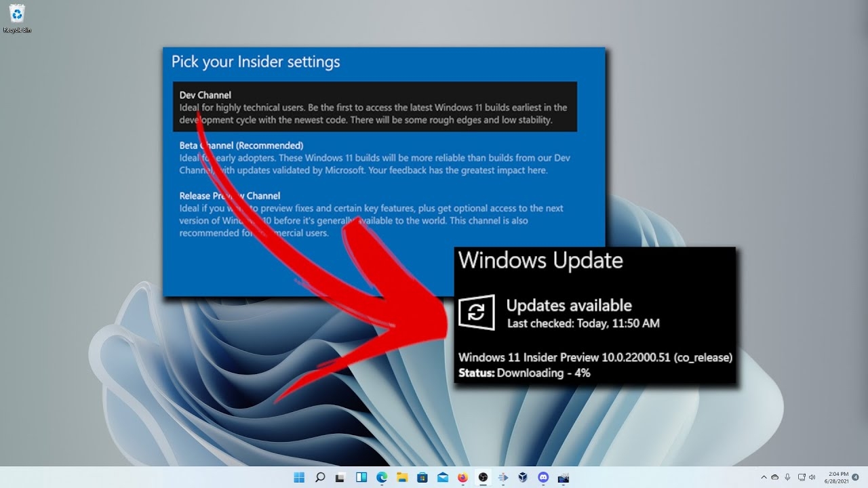Viewport: 868px width, 488px height.
Task: Open Discord from the taskbar
Action: click(544, 476)
